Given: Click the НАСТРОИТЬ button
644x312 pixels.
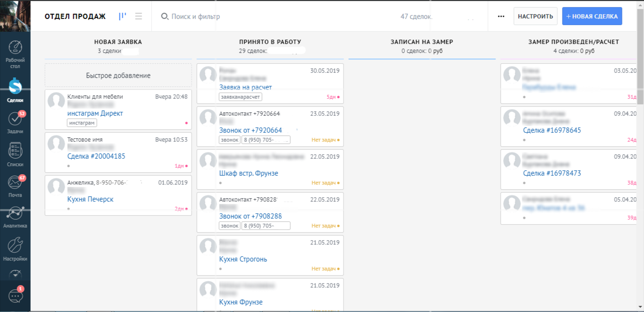Looking at the screenshot, I should pyautogui.click(x=535, y=16).
